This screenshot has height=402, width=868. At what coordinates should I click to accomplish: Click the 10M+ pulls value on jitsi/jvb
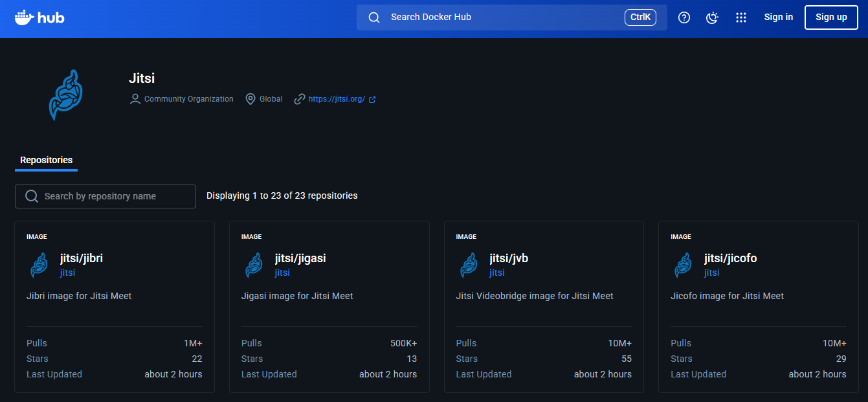coord(619,343)
